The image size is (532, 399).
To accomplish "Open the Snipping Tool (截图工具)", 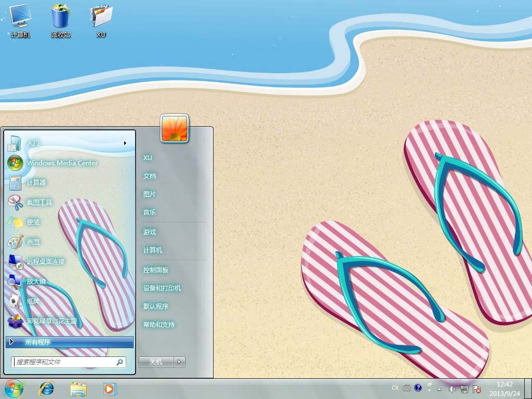I will click(x=39, y=202).
